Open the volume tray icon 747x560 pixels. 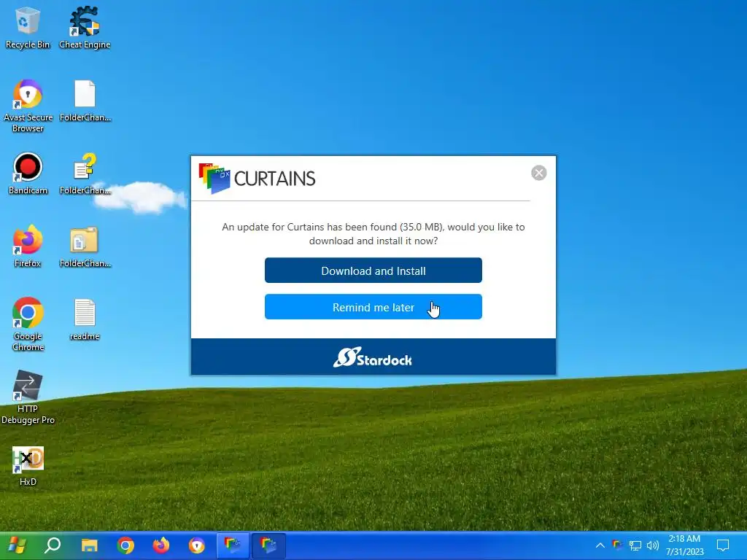(653, 545)
